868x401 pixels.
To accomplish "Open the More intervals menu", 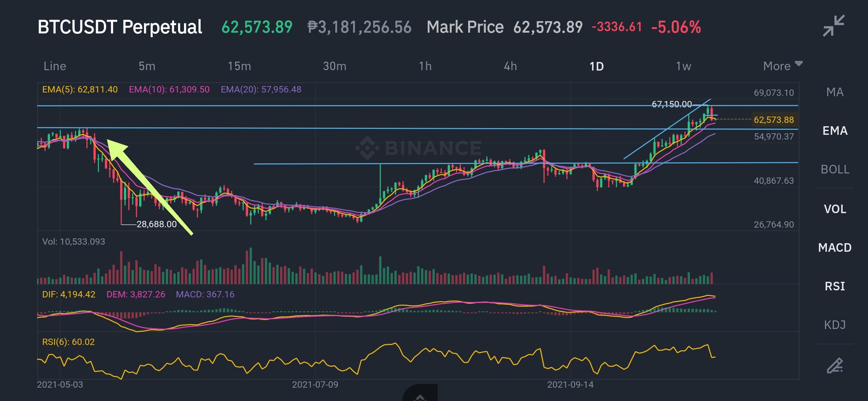I will tap(777, 66).
